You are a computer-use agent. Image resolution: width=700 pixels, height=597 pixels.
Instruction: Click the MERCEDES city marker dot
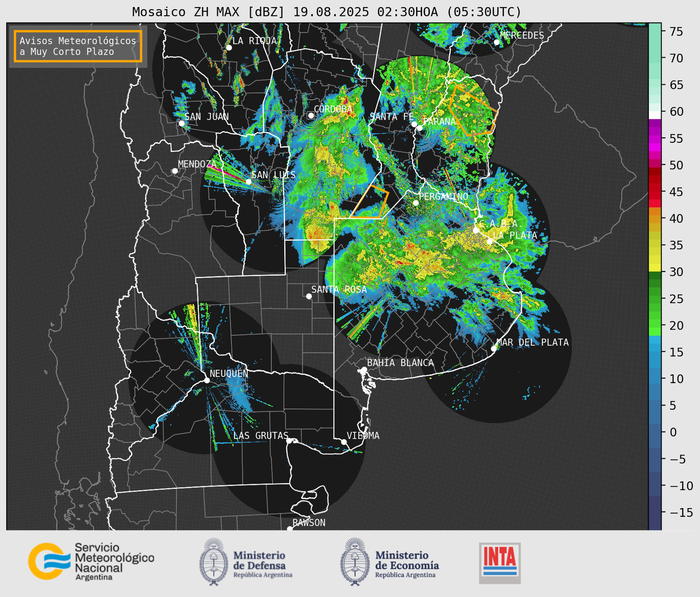497,42
